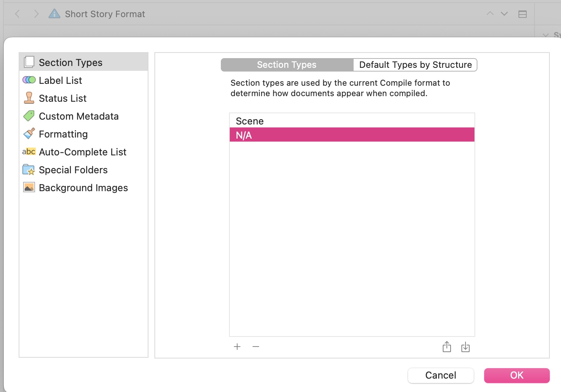Click the Auto-Complete abc icon

pyautogui.click(x=29, y=151)
